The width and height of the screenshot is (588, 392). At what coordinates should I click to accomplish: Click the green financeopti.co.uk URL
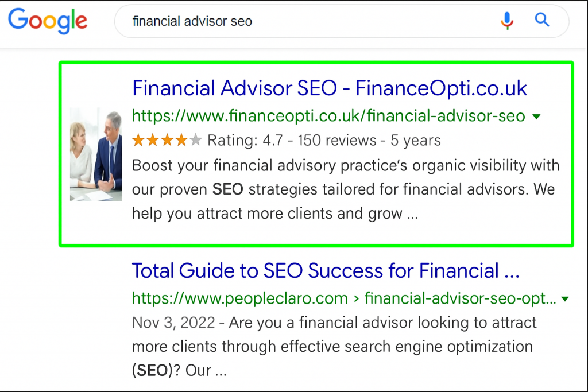(x=328, y=116)
